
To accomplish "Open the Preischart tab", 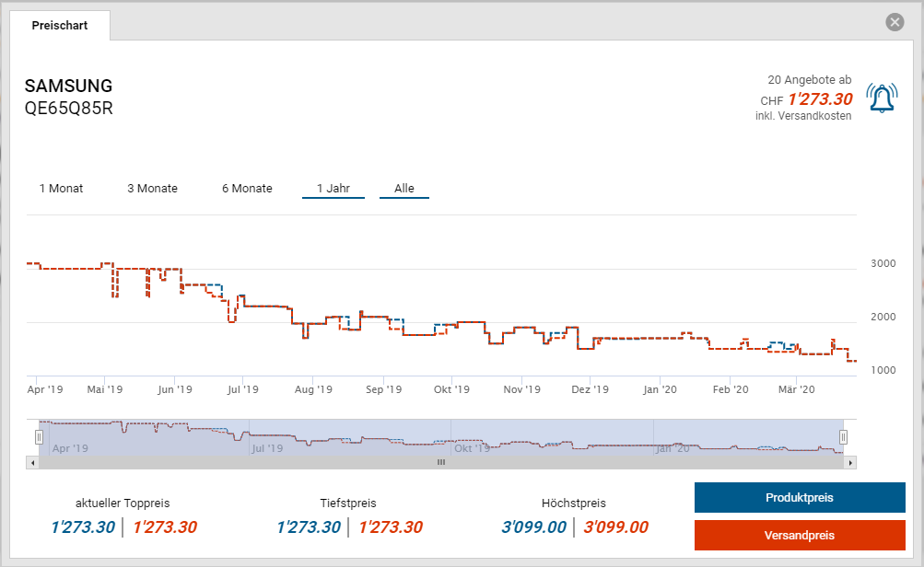I will click(x=60, y=26).
